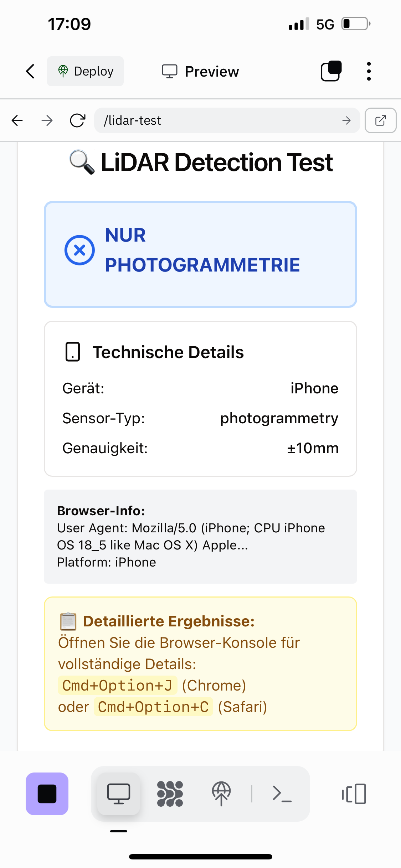This screenshot has width=401, height=868.
Task: Open the integrations dots pattern icon
Action: click(170, 794)
